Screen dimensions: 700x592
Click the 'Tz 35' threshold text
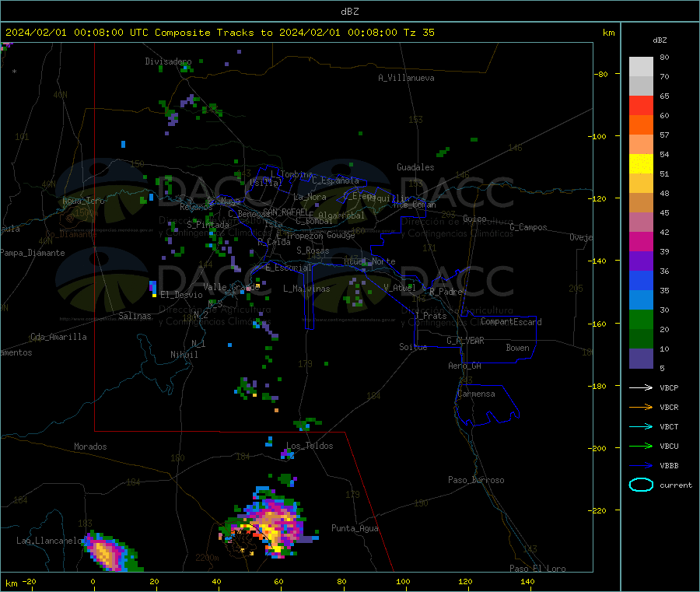tap(418, 33)
